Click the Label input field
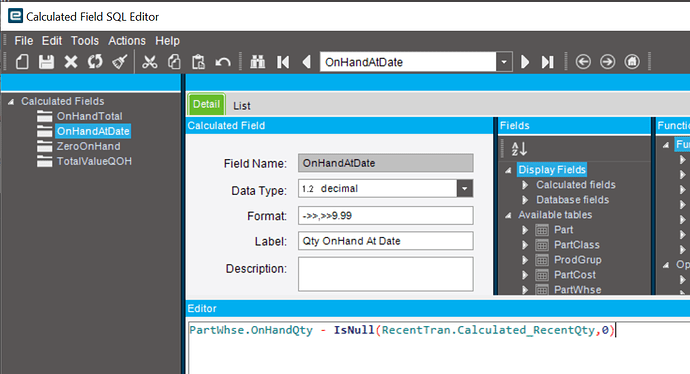Image resolution: width=690 pixels, height=374 pixels. (x=386, y=241)
